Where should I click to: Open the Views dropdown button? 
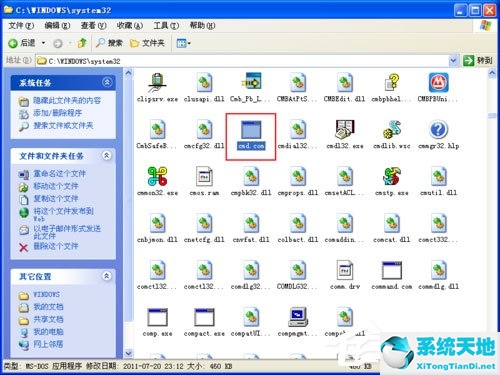pos(183,43)
